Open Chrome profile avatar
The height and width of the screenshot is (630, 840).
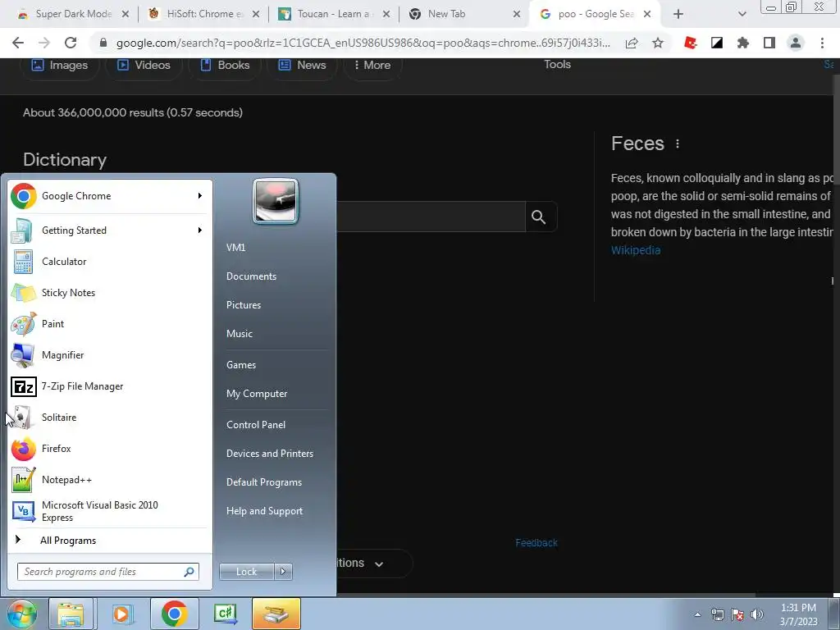click(x=796, y=43)
